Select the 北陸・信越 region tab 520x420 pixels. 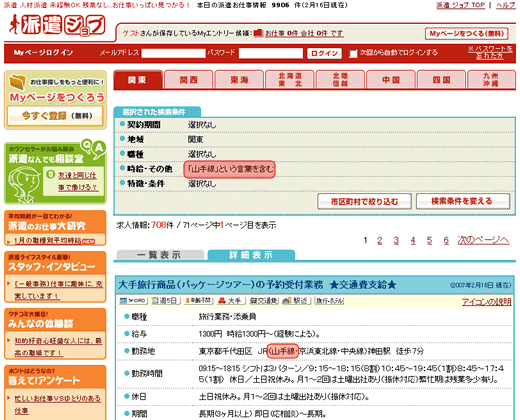coord(340,80)
